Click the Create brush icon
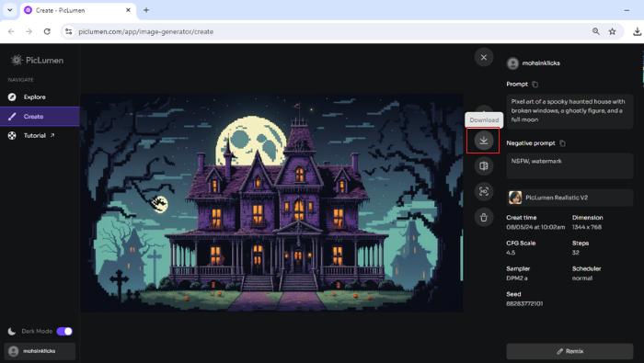The width and height of the screenshot is (644, 363). [x=12, y=117]
